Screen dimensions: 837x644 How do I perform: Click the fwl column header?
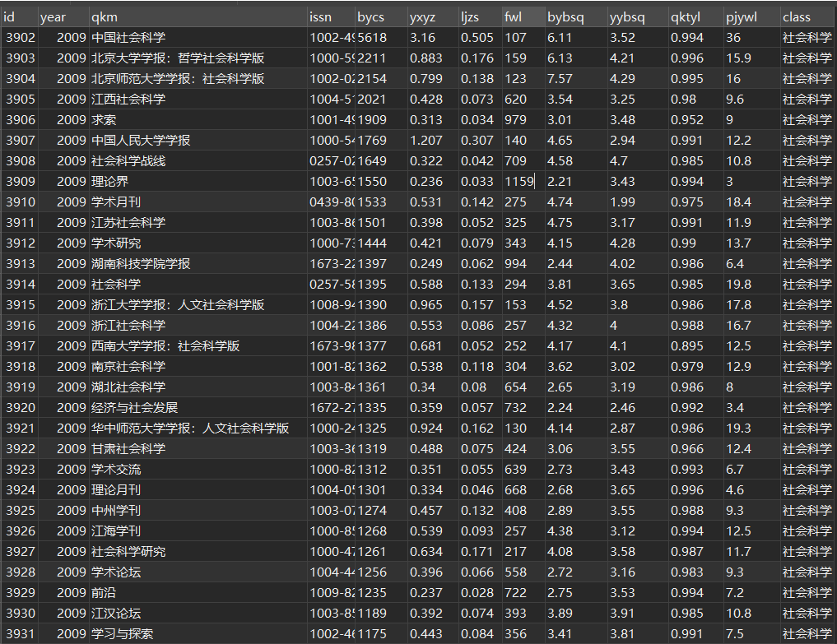click(x=523, y=17)
